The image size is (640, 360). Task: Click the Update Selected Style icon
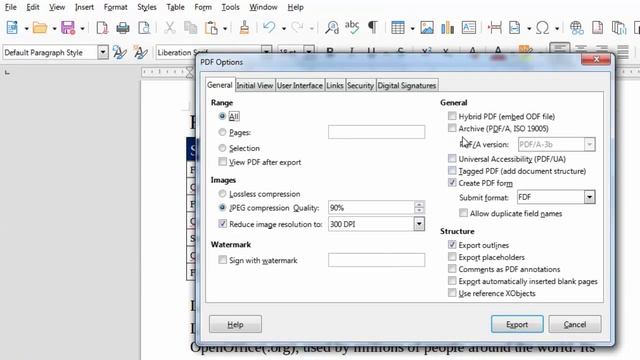click(120, 53)
